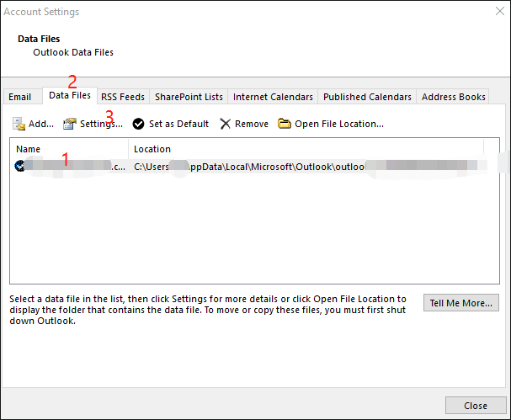
Task: Click the Tell Me More... button
Action: 460,303
